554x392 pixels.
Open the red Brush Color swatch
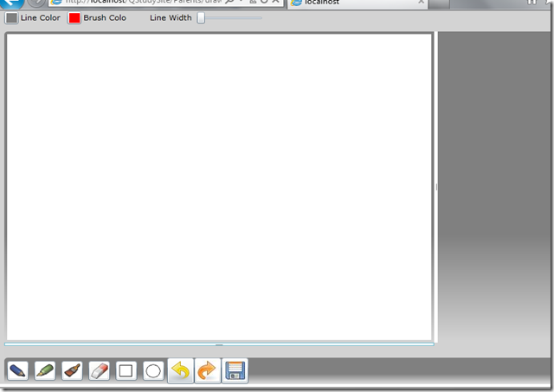point(74,17)
